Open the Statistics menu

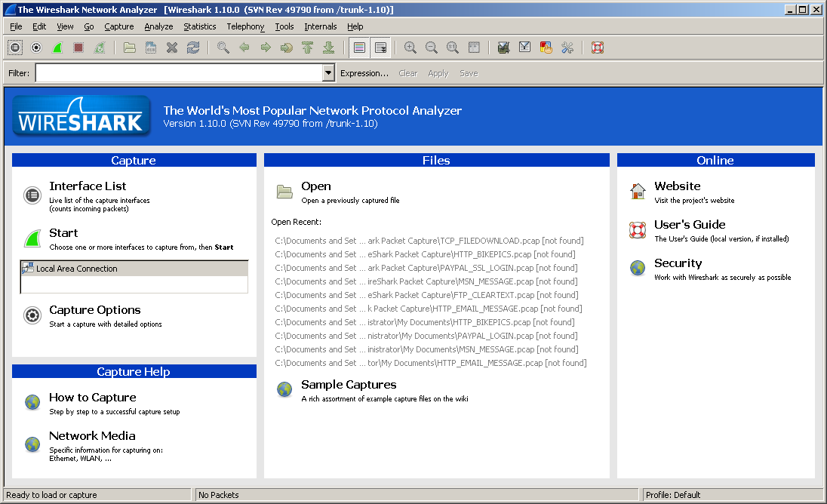pyautogui.click(x=199, y=26)
